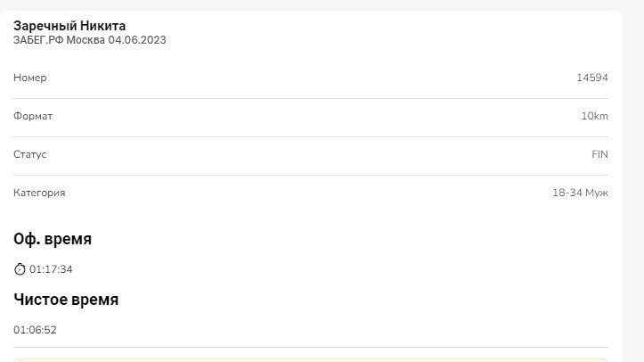The image size is (644, 362).
Task: Click the divider line under Статус row
Action: (x=311, y=176)
